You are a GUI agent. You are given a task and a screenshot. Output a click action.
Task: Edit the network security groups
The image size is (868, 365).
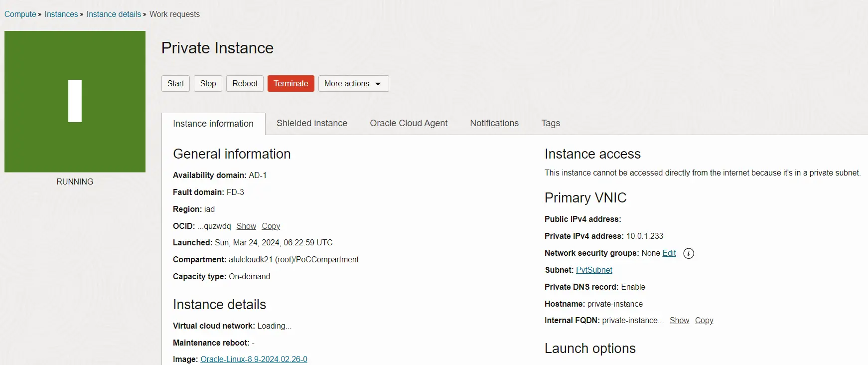[x=669, y=253]
